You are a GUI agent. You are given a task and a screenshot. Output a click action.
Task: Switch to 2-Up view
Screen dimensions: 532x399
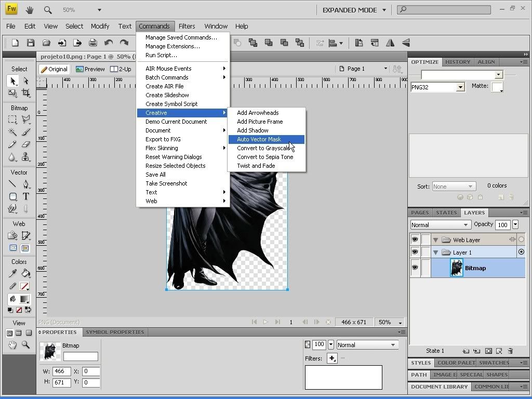point(121,69)
